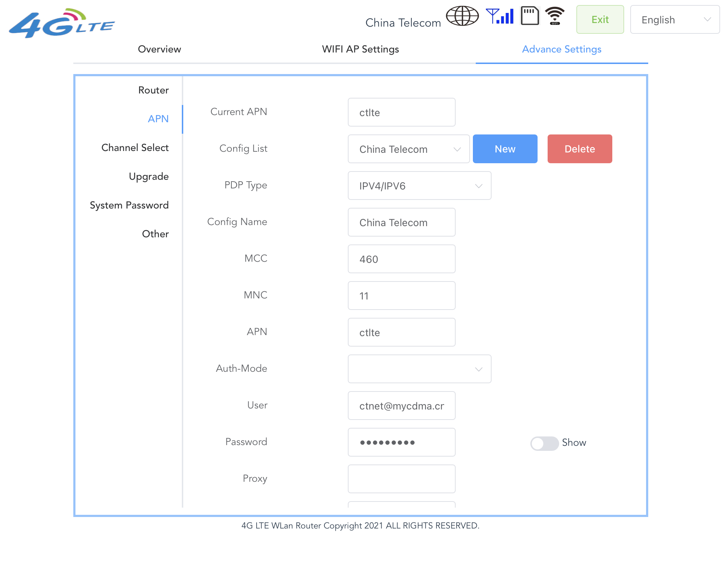Focus the Proxy text field
The image size is (728, 563).
401,479
